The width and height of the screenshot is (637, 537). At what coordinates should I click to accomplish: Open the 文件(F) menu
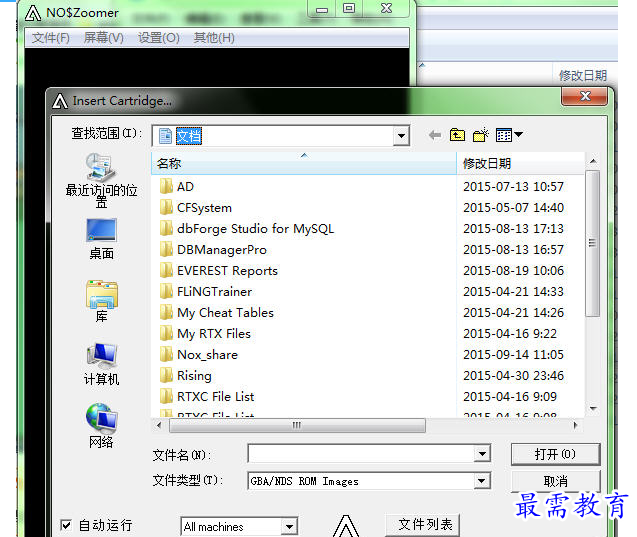[x=51, y=38]
